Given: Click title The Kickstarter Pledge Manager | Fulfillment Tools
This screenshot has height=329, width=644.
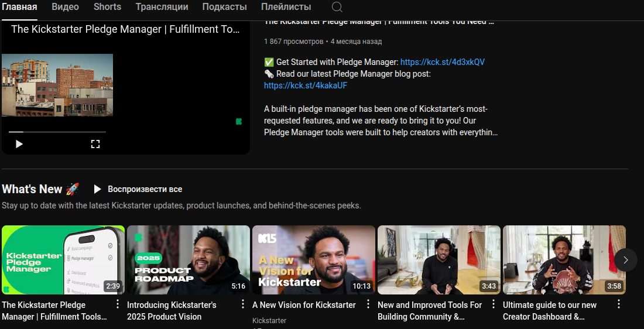Looking at the screenshot, I should point(54,311).
